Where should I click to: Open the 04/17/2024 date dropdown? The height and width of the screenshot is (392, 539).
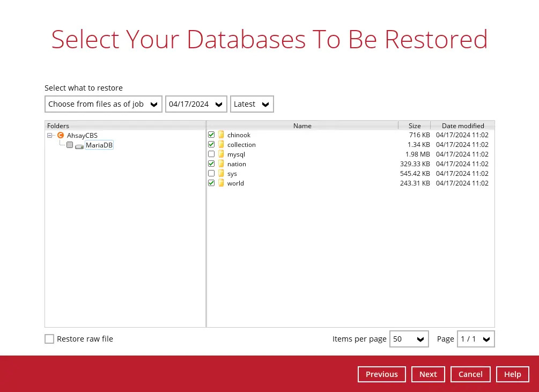tap(196, 104)
